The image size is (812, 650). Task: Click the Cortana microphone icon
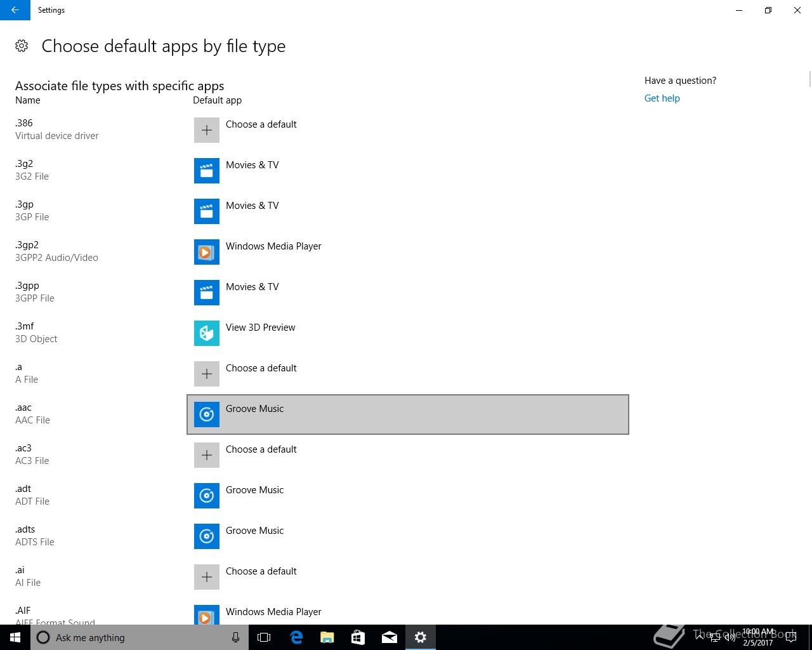tap(235, 637)
